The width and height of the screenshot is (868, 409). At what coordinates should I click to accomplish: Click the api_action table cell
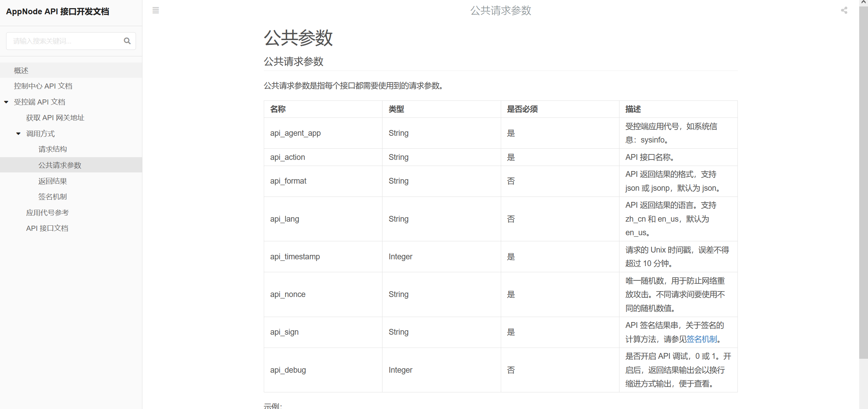pyautogui.click(x=323, y=157)
